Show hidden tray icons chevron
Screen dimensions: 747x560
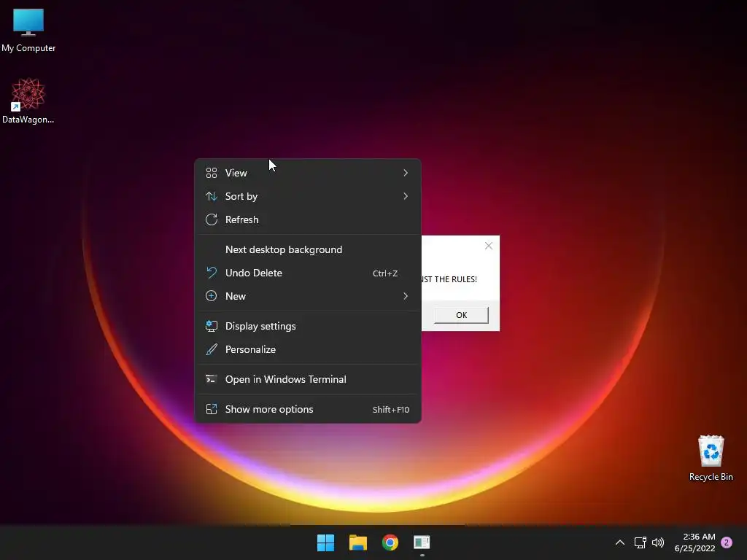[x=620, y=542]
